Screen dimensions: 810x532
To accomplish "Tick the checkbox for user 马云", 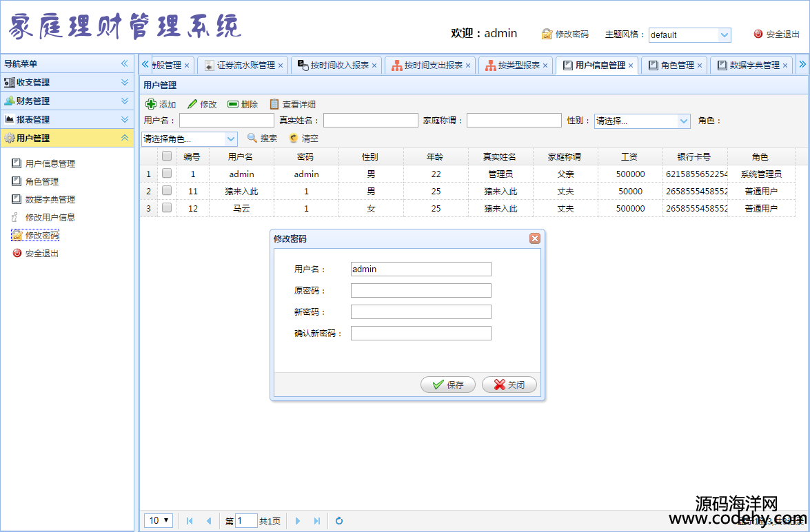I will [x=167, y=208].
